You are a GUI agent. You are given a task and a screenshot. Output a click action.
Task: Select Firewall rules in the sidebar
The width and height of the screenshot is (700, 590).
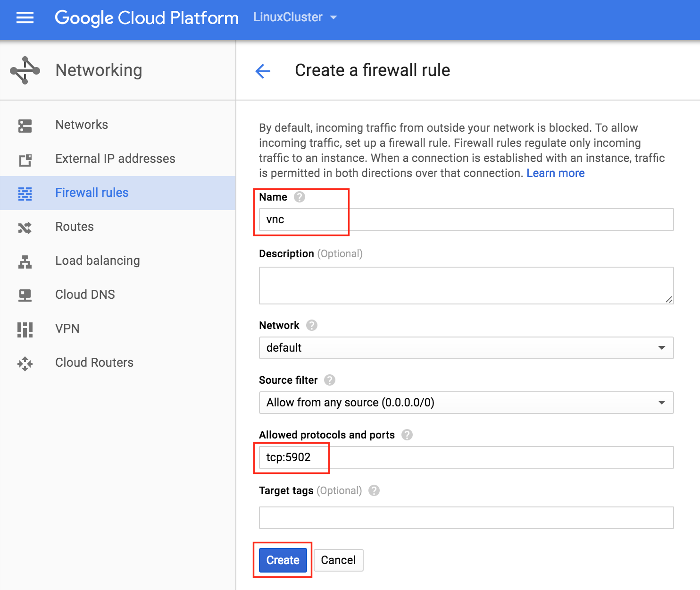pos(118,193)
